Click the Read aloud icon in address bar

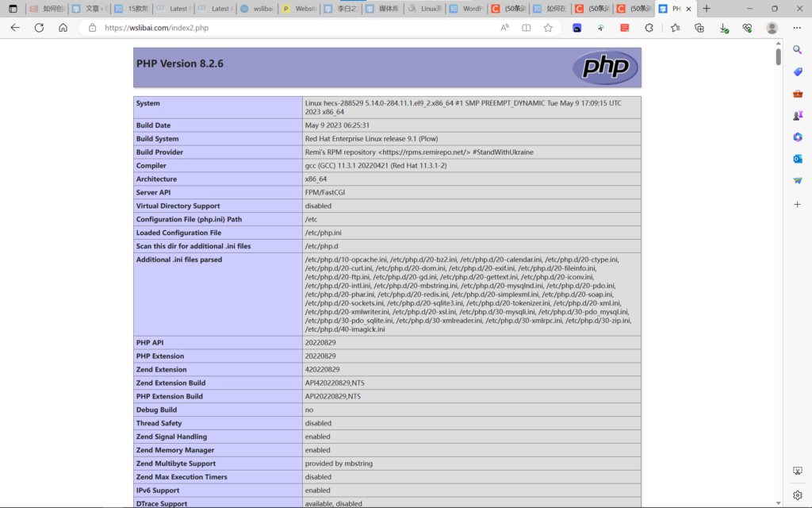[x=505, y=28]
